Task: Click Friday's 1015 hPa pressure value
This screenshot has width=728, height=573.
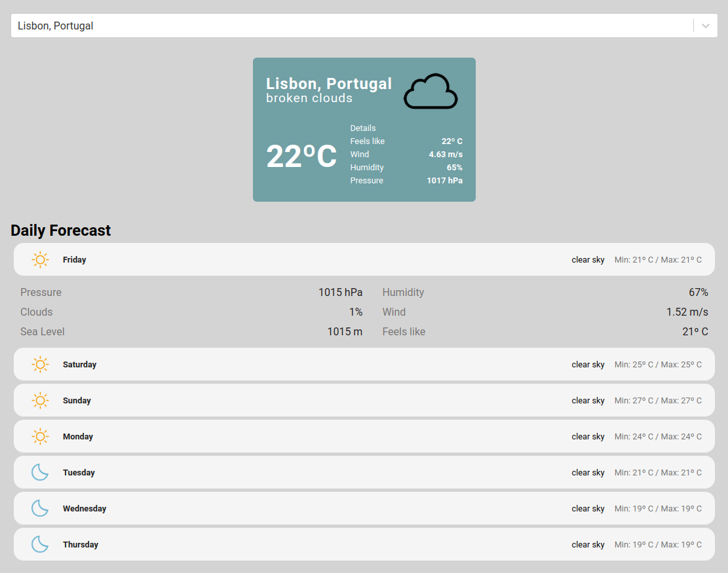Action: coord(340,292)
